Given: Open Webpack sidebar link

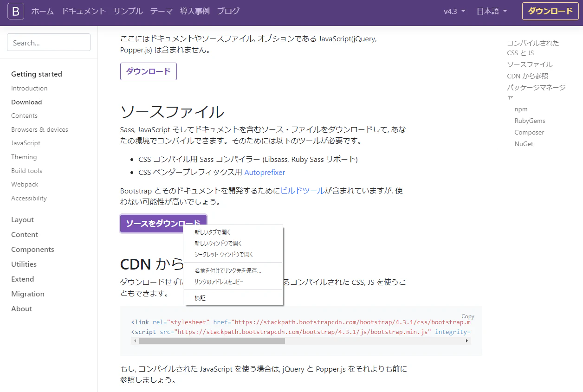Looking at the screenshot, I should (x=25, y=184).
